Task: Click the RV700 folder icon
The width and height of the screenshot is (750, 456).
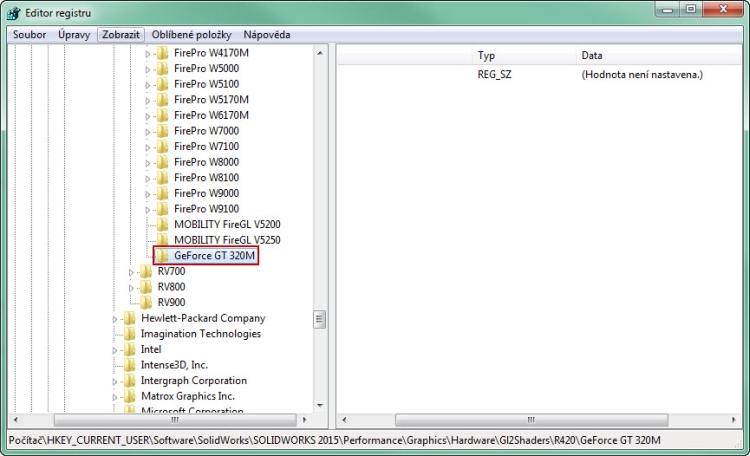Action: pyautogui.click(x=146, y=271)
